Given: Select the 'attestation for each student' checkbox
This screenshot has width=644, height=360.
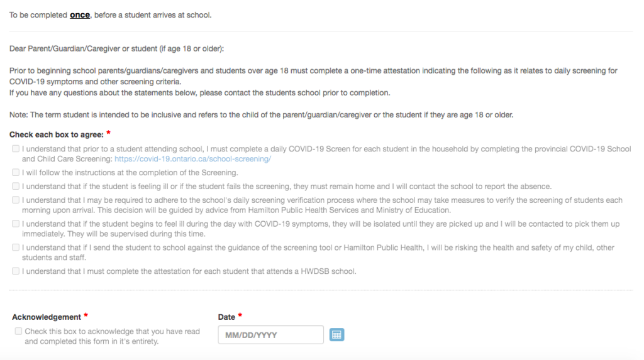Looking at the screenshot, I should (15, 271).
